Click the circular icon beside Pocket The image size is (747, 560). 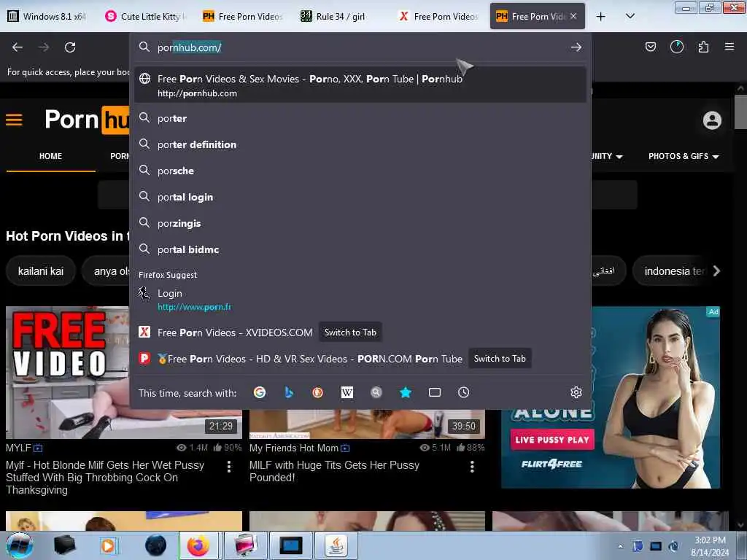[x=676, y=47]
